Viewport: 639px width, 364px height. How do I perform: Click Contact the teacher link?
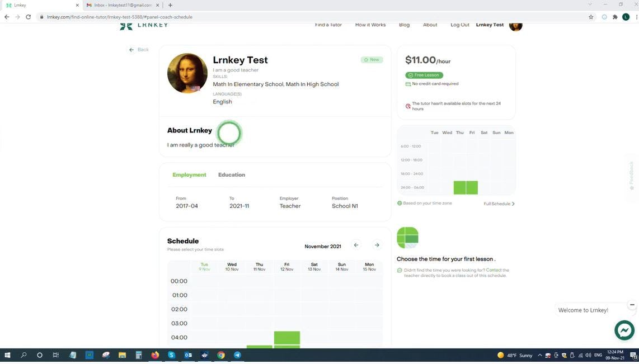tap(494, 270)
